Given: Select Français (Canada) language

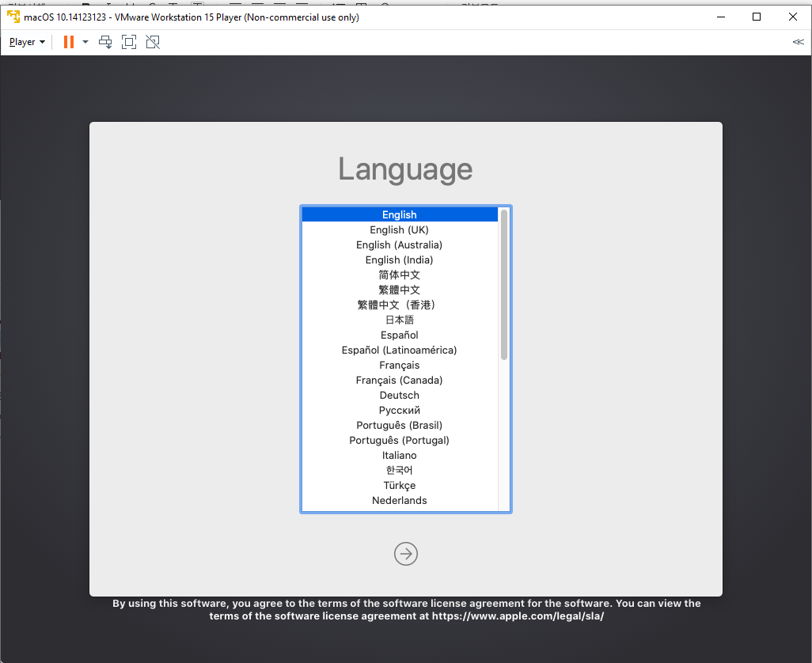Looking at the screenshot, I should click(x=399, y=380).
